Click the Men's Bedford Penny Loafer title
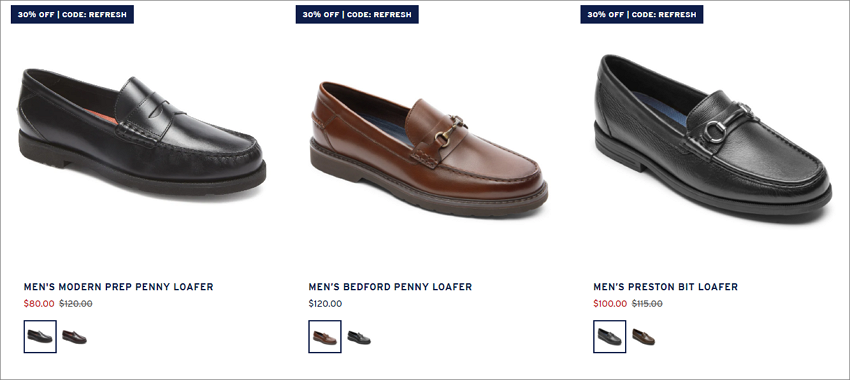850x380 pixels. coord(390,287)
